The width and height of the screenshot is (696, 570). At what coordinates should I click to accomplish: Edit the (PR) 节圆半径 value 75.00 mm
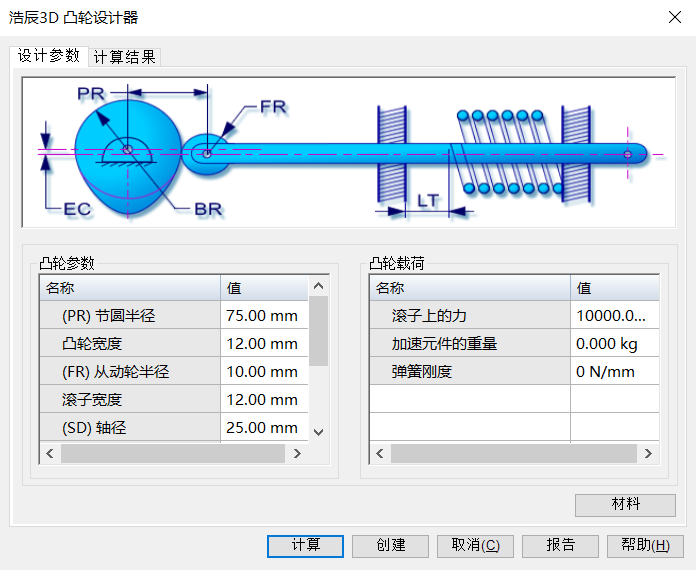click(x=264, y=315)
